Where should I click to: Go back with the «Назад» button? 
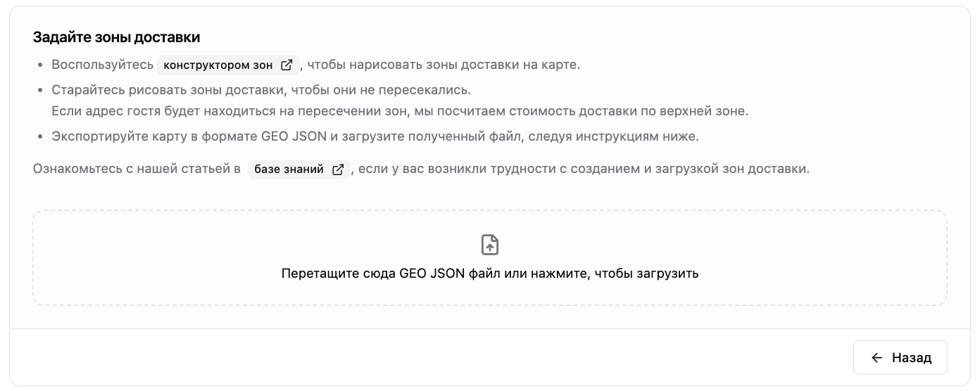point(900,357)
